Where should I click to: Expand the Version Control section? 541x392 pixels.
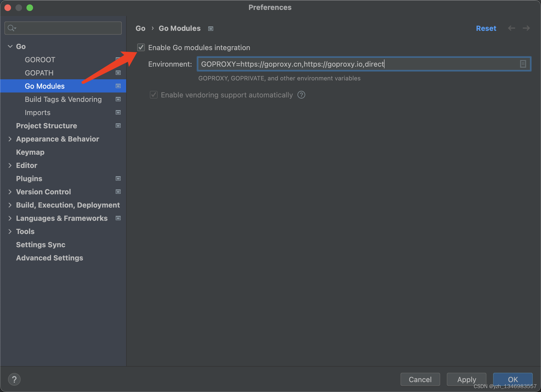(10, 192)
